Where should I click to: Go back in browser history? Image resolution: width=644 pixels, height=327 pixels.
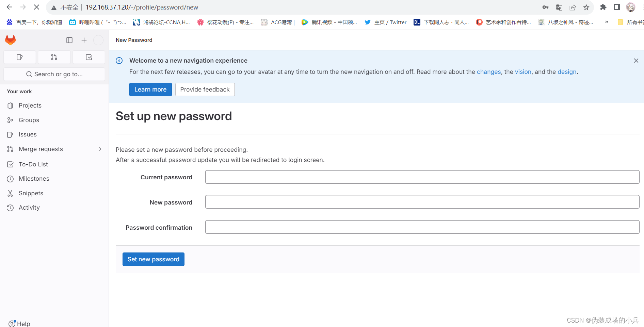point(9,7)
